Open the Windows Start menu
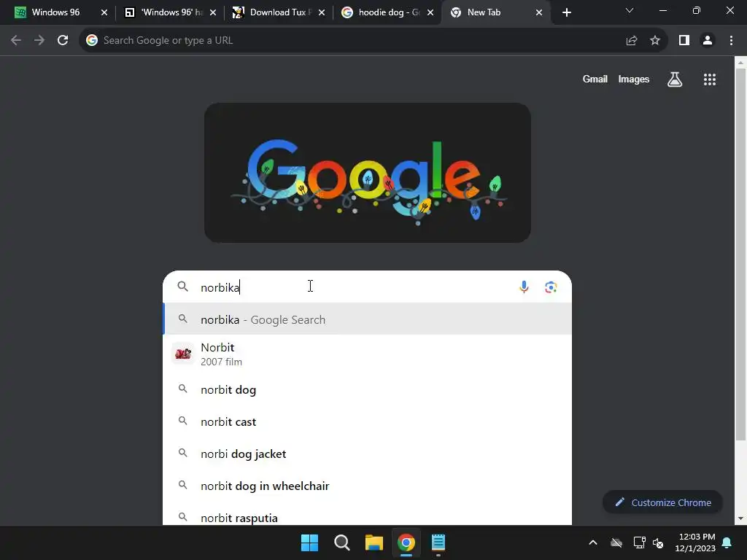747x560 pixels. pyautogui.click(x=309, y=542)
